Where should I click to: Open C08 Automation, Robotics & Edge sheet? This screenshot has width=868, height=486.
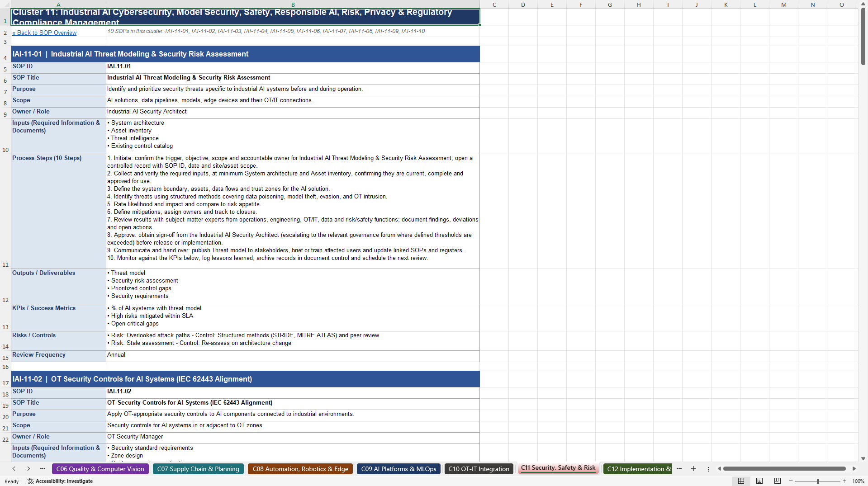point(300,469)
